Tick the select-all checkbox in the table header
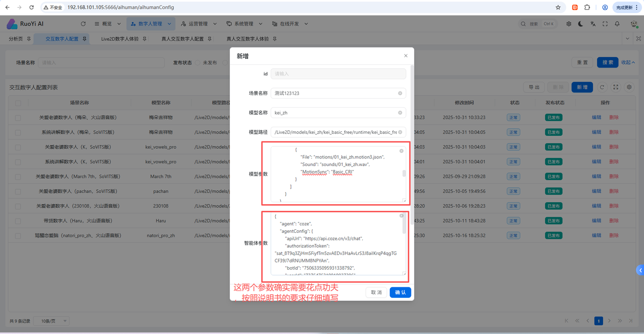This screenshot has width=644, height=334. 18,103
